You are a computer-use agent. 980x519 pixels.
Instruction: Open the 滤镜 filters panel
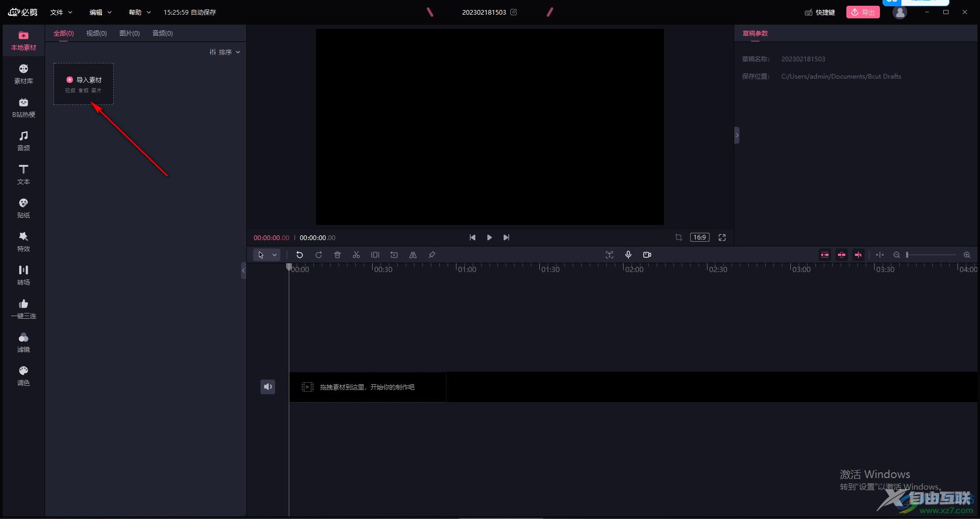24,342
